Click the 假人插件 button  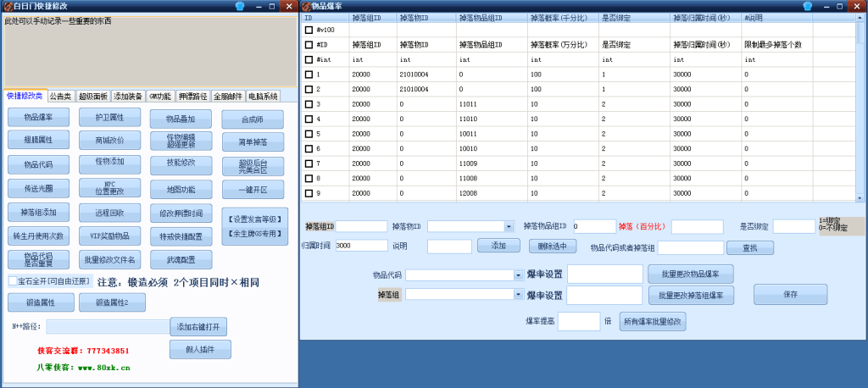click(200, 350)
